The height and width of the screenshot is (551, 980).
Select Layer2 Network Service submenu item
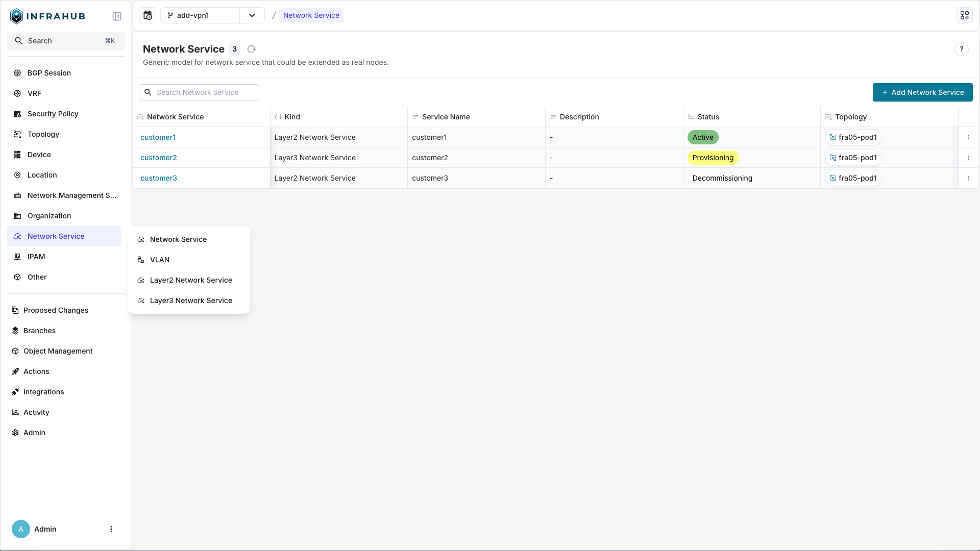coord(188,280)
